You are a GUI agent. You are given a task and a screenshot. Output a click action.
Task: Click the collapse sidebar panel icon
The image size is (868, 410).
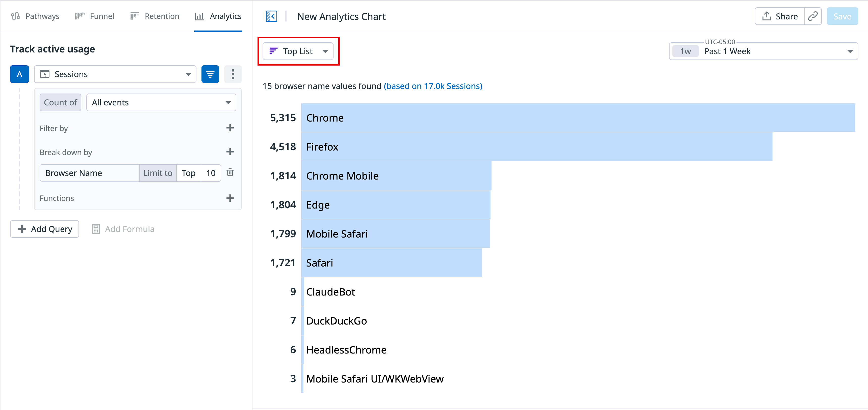click(271, 16)
